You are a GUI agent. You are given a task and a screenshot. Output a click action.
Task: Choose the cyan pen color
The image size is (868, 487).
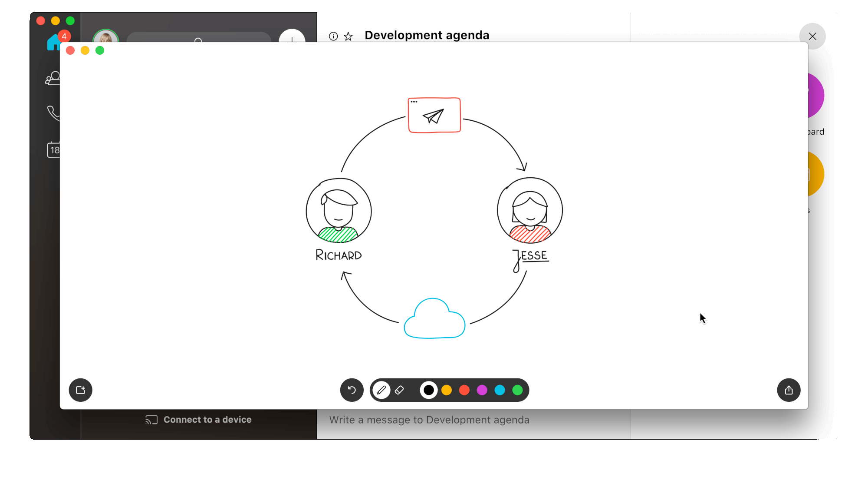500,390
